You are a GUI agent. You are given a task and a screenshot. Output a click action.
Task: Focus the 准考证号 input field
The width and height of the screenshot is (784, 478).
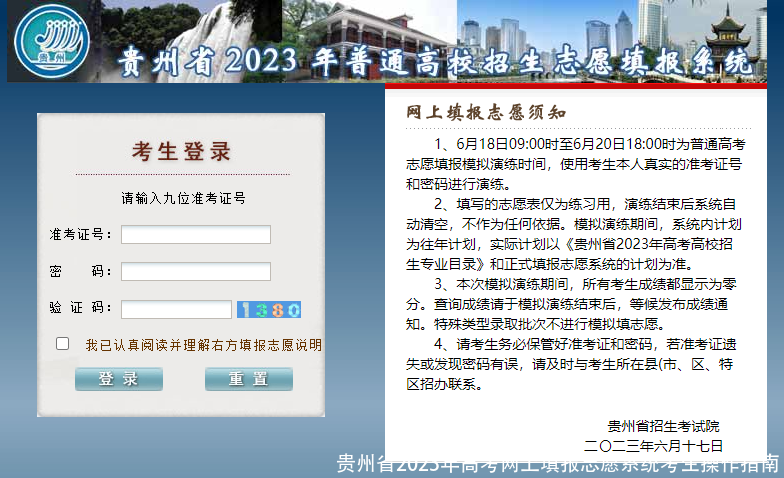196,235
